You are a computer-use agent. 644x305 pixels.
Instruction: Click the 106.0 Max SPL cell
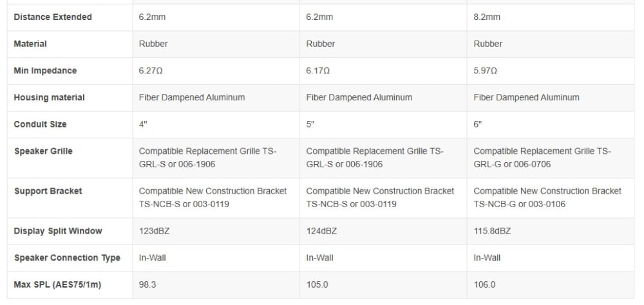[x=551, y=285]
